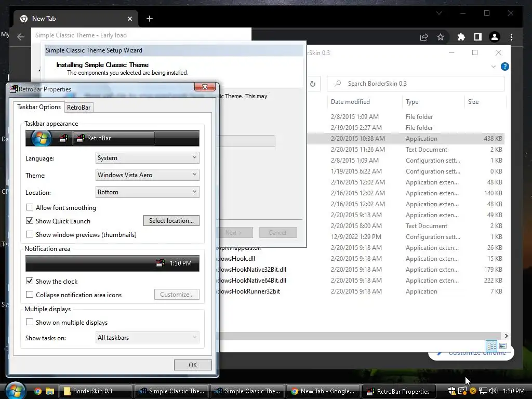Launch Chrome from the Quick Launch area

[x=37, y=391]
